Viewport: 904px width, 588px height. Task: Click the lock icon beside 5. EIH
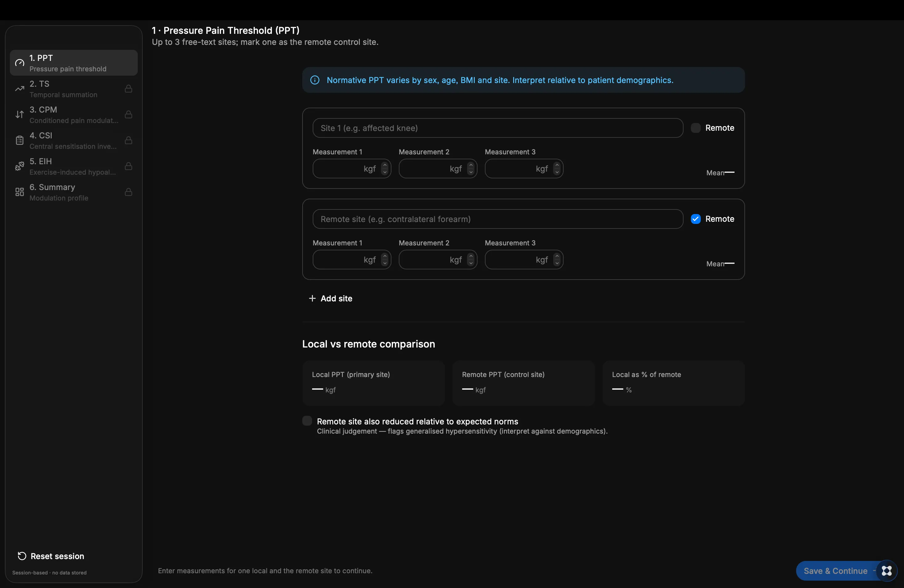(129, 166)
